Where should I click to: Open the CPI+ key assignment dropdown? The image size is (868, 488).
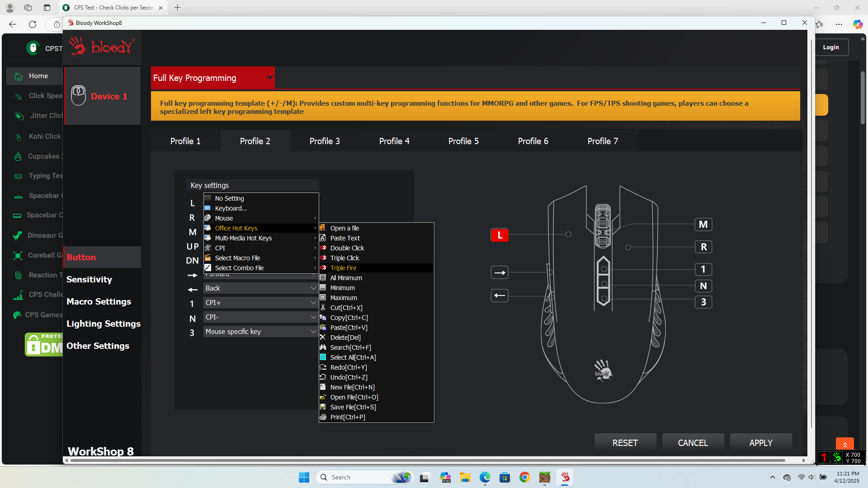click(x=260, y=303)
